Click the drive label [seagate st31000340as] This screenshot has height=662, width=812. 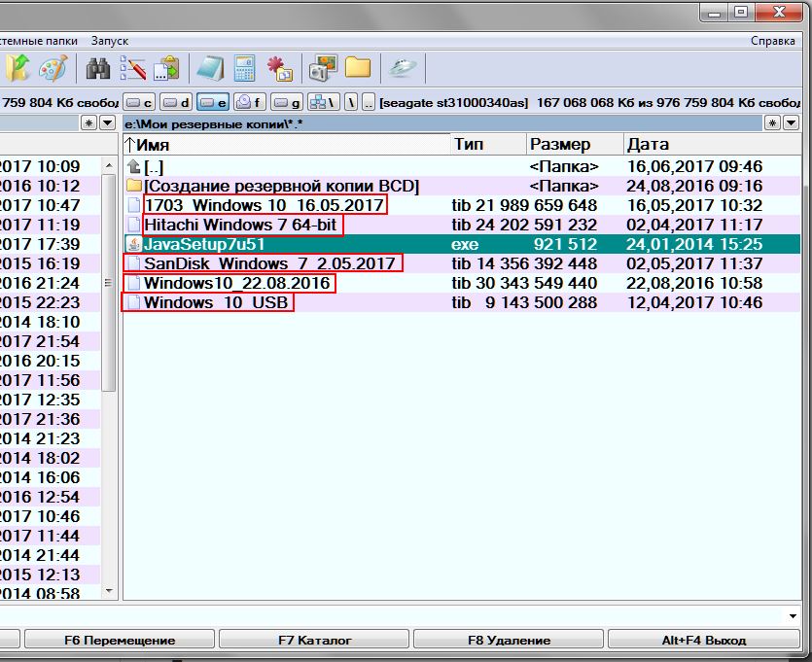[x=454, y=102]
